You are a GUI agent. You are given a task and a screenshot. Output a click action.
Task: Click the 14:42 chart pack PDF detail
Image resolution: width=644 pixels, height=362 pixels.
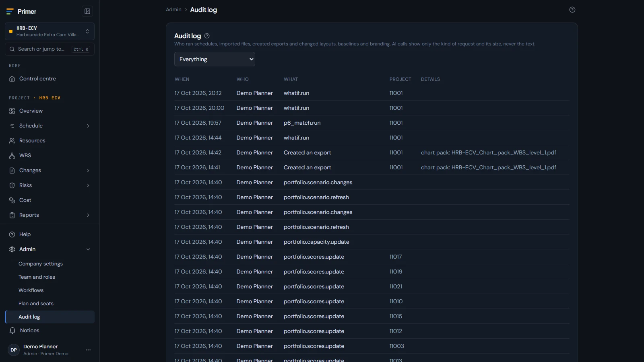(x=489, y=153)
